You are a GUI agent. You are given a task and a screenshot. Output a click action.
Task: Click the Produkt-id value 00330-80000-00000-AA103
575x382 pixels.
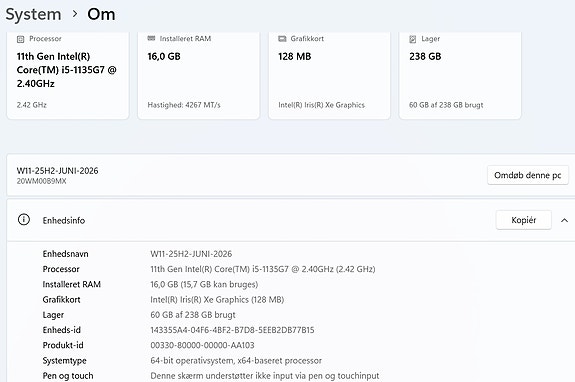tap(202, 345)
